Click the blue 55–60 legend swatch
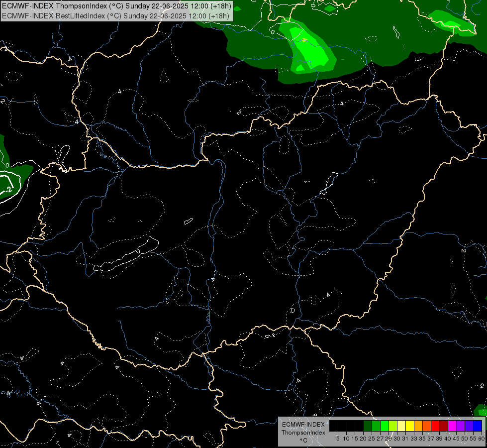This screenshot has height=448, width=487. [478, 426]
